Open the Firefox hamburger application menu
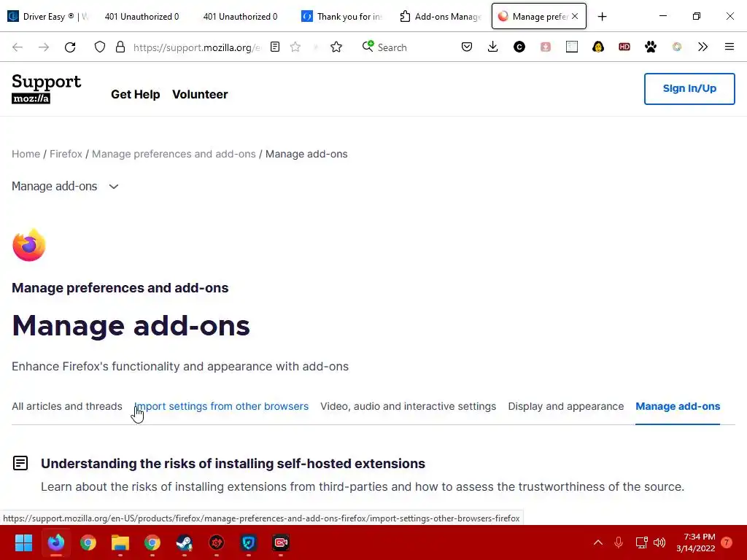The width and height of the screenshot is (747, 560). (x=729, y=47)
